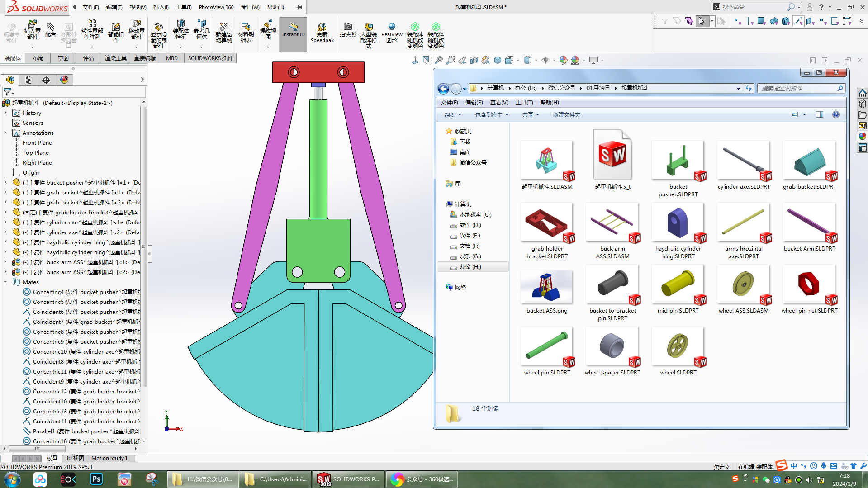Open Explorer address bar history dropdown

point(738,89)
